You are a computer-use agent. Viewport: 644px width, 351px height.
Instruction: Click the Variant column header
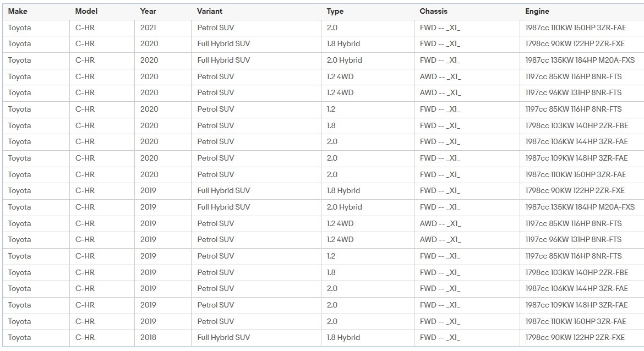210,12
